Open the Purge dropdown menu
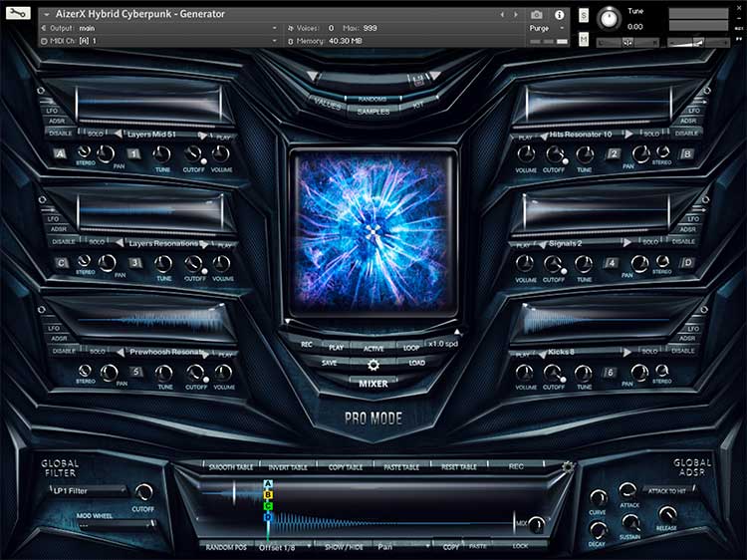Image resolution: width=747 pixels, height=560 pixels. coord(547,29)
